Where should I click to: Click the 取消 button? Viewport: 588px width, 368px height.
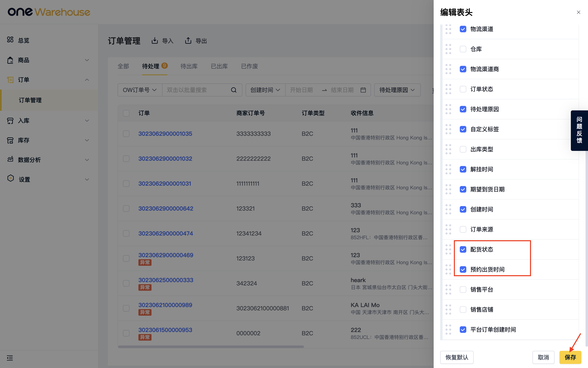coord(543,357)
